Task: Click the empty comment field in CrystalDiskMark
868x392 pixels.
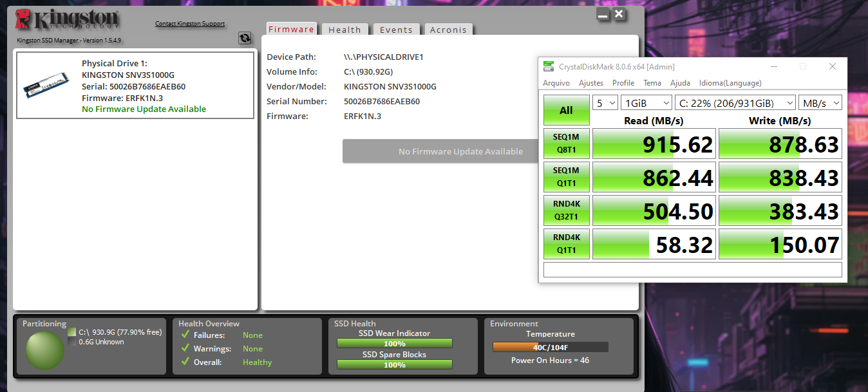Action: point(693,270)
